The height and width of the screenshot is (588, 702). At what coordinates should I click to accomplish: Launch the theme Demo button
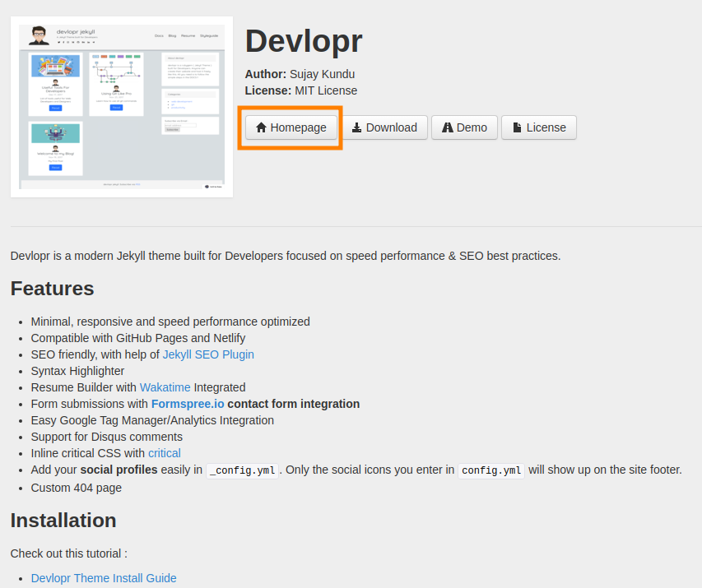pyautogui.click(x=464, y=127)
